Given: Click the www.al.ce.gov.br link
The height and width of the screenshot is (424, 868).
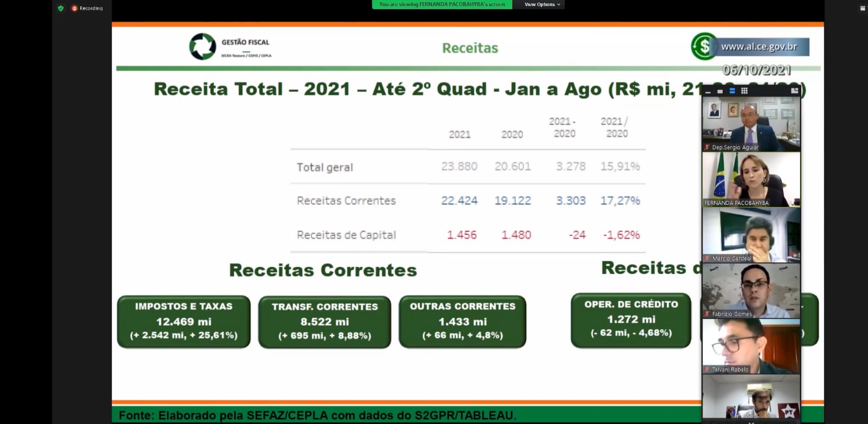Looking at the screenshot, I should pos(759,47).
